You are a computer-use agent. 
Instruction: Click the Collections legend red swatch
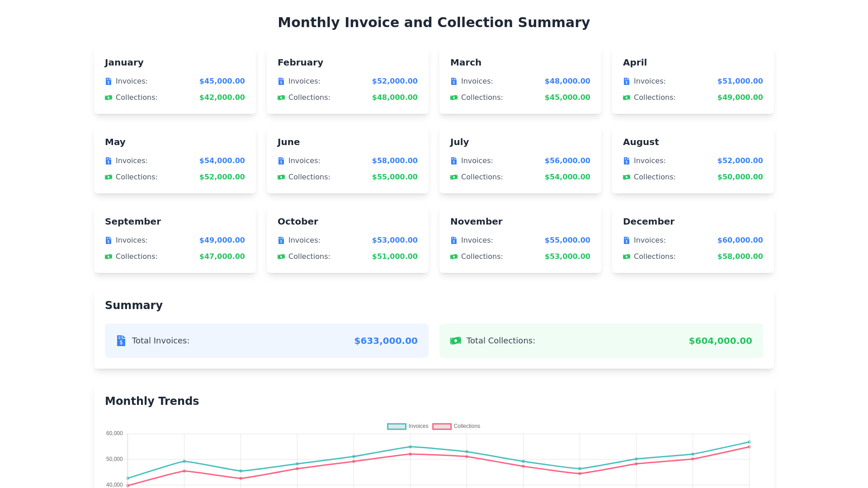pyautogui.click(x=442, y=427)
